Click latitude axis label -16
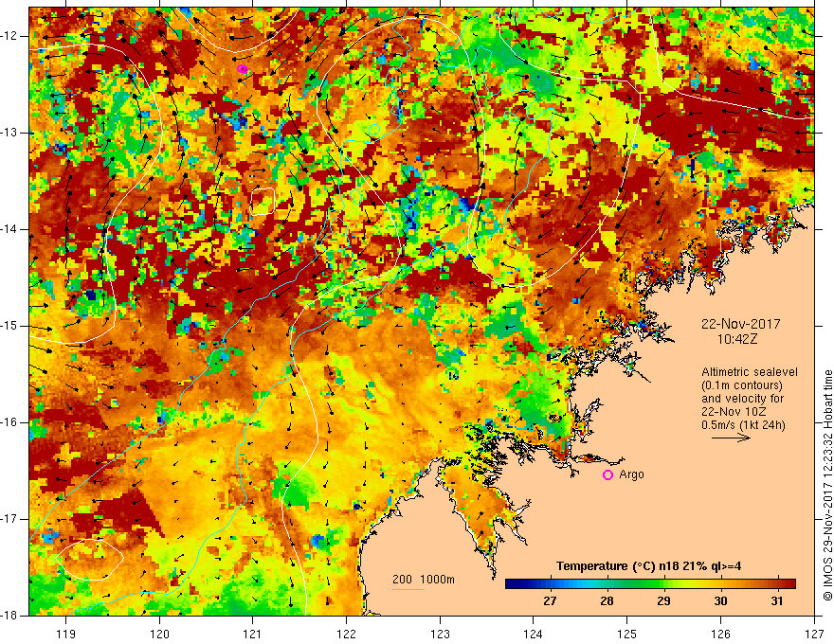This screenshot has height=644, width=834. 9,422
